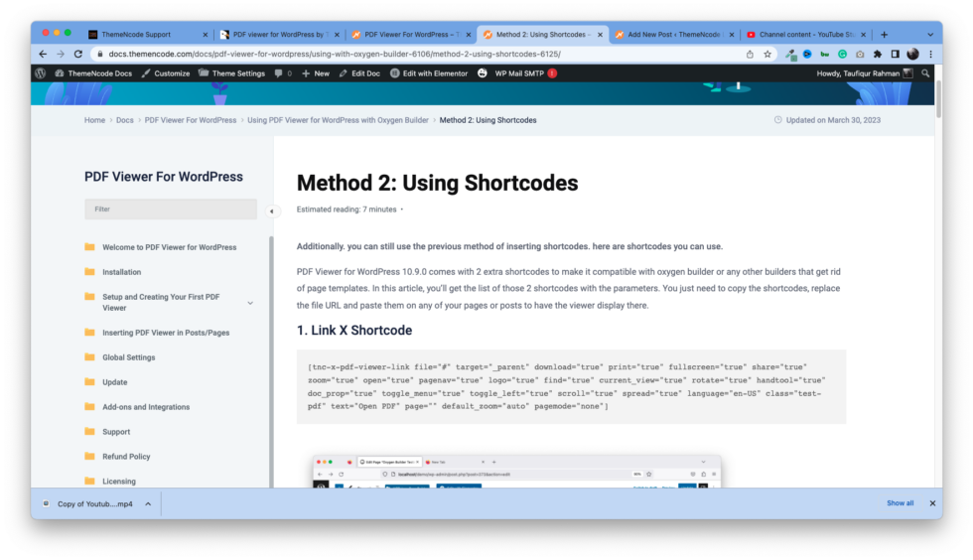Click the Filter docs input field
Screen dimensions: 973x560
171,210
